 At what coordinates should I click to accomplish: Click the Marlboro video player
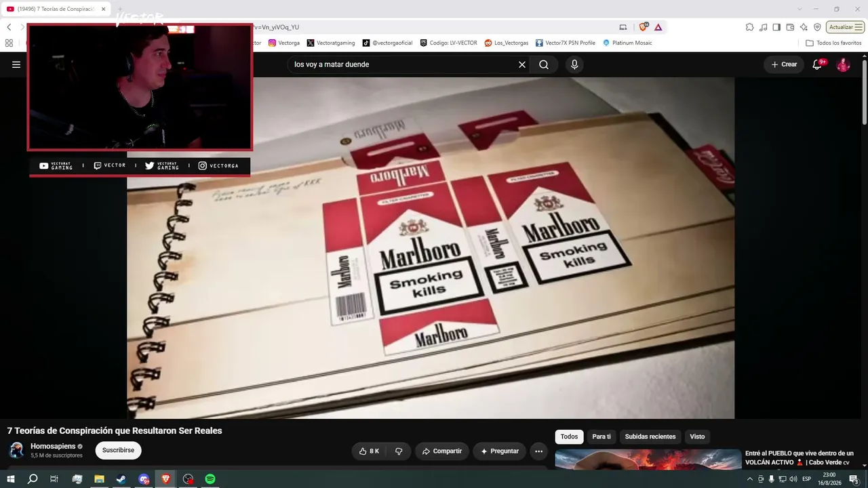click(431, 247)
